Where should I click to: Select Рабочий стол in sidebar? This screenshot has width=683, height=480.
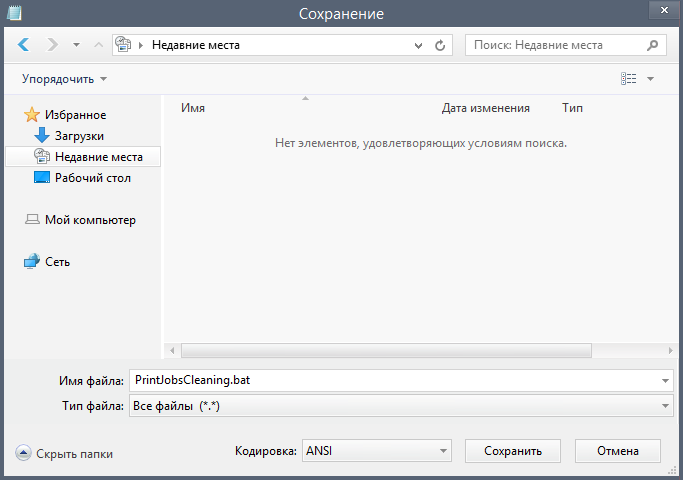(x=92, y=178)
